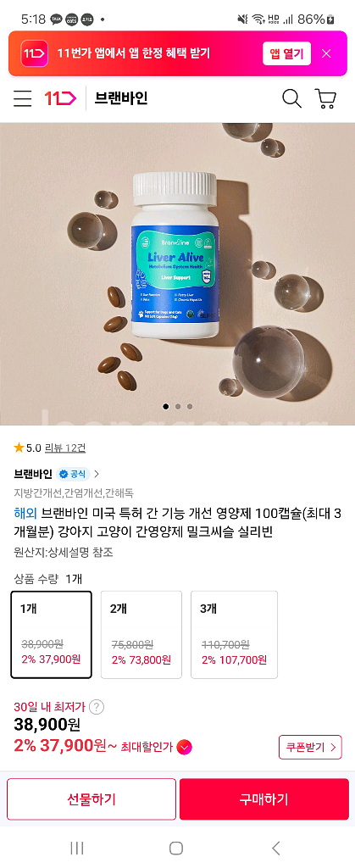Go to second product image dot
This screenshot has height=868, width=355.
178,406
